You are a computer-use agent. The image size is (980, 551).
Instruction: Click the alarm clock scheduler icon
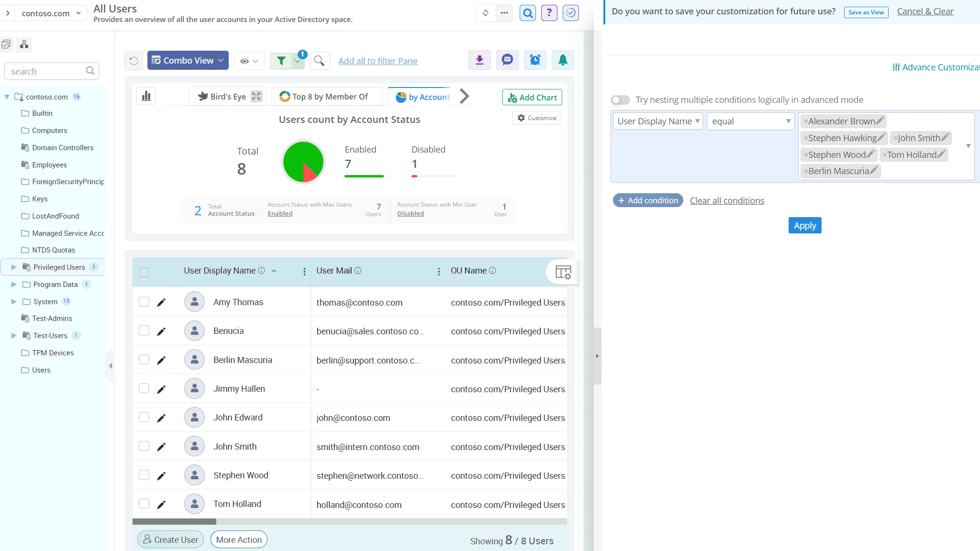[535, 60]
